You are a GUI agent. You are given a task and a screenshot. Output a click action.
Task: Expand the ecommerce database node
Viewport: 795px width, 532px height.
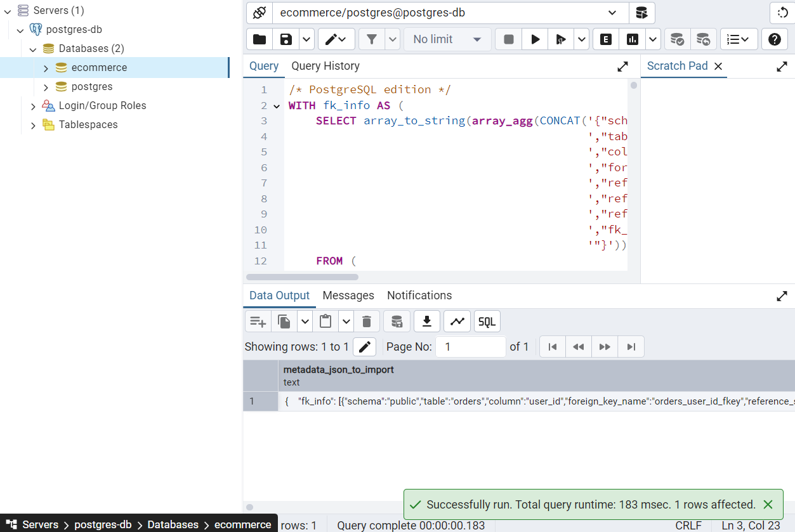(x=45, y=67)
